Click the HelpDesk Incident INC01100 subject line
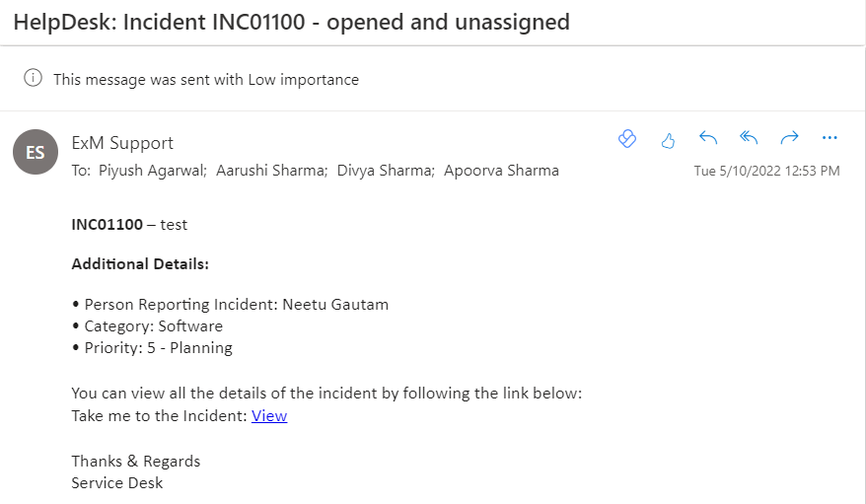The height and width of the screenshot is (504, 866). 291,22
